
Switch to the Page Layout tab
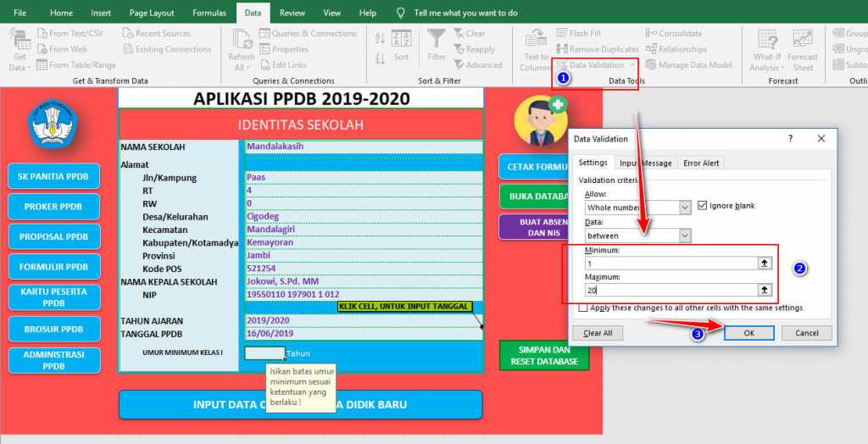pyautogui.click(x=152, y=13)
